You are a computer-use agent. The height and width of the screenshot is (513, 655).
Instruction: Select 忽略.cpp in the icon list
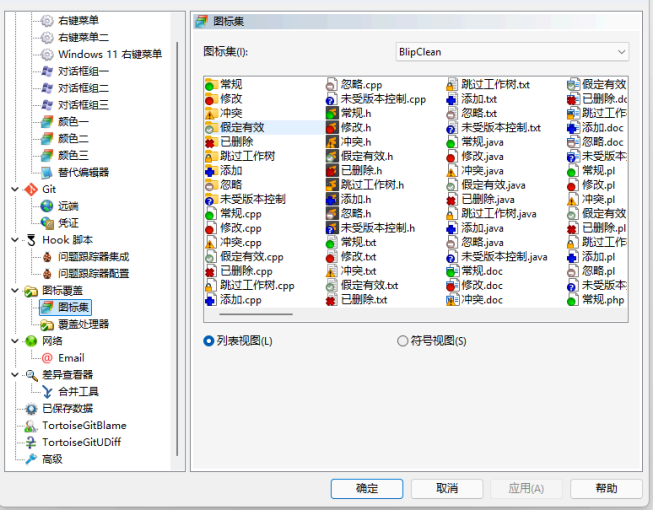(362, 85)
